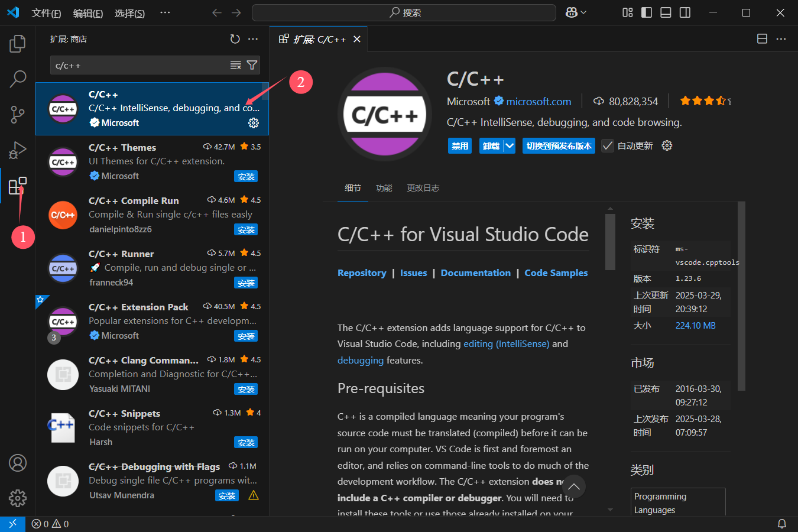Split the editor layout icon
This screenshot has width=798, height=532.
(763, 39)
